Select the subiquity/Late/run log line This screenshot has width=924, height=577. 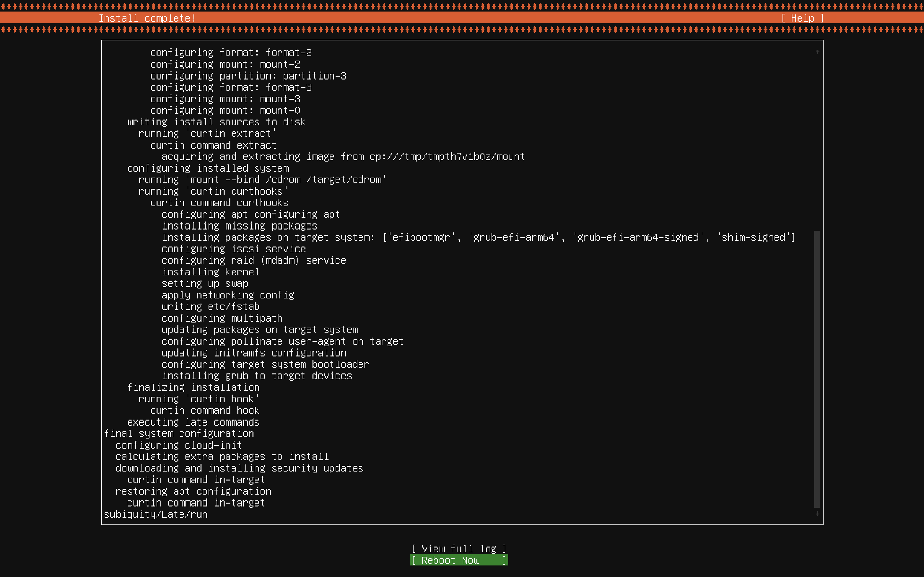point(156,514)
